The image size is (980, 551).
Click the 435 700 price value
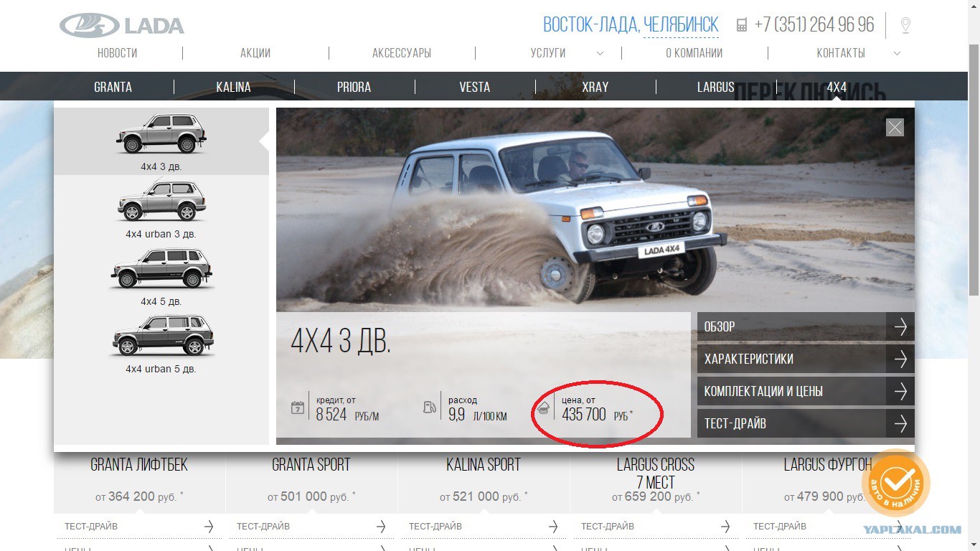pos(584,415)
